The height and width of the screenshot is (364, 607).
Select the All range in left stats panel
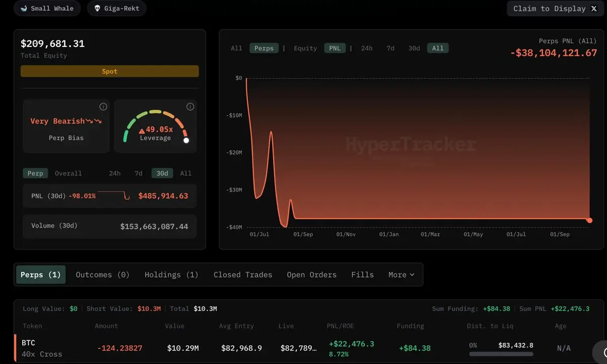[186, 173]
